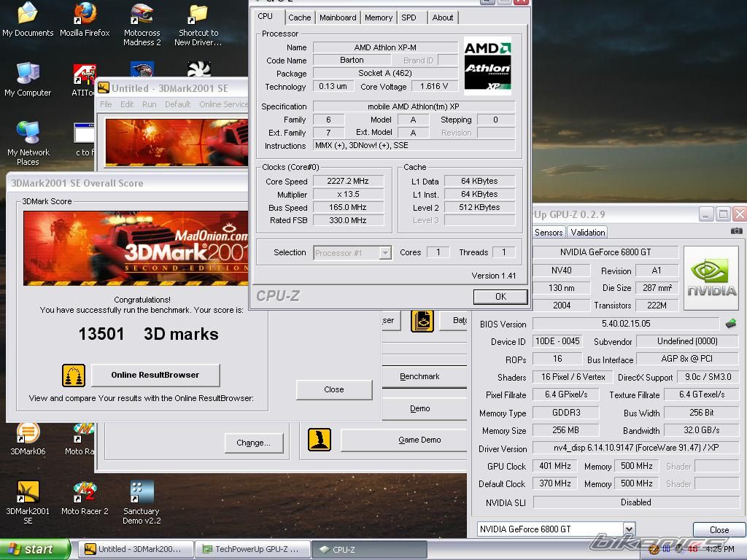The width and height of the screenshot is (747, 560).
Task: Launch Motocross Madness 2 desktop icon
Action: 142,15
